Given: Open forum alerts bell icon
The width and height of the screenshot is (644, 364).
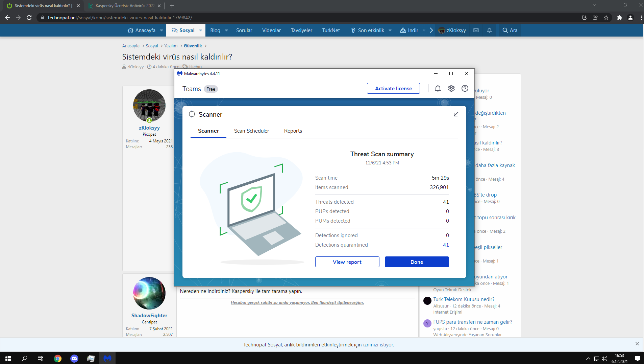Looking at the screenshot, I should tap(489, 30).
